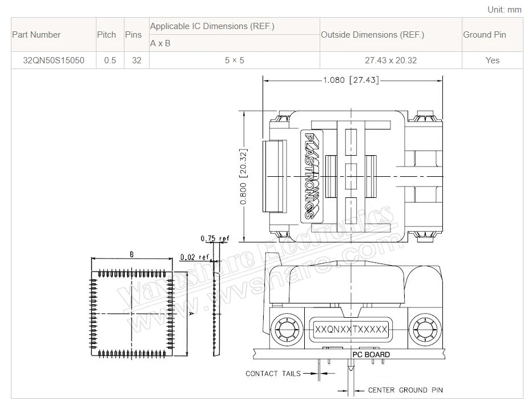
Task: Click the PLASTRONICS logo on socket top view
Action: (x=312, y=177)
